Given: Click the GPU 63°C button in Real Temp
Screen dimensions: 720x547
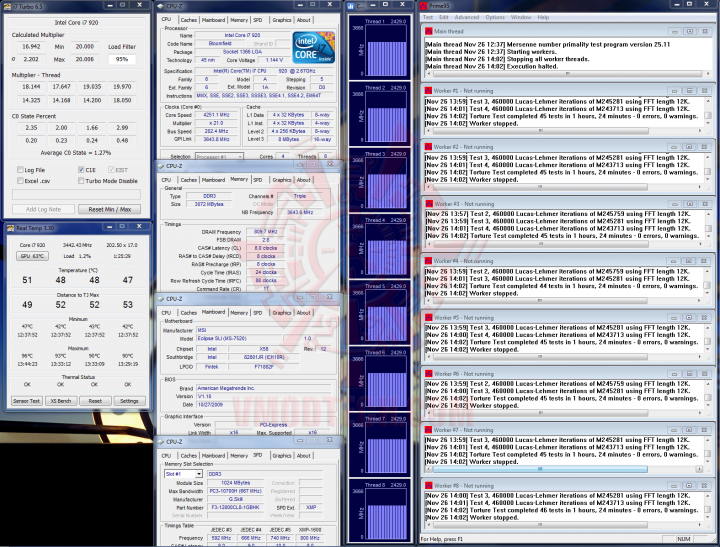Looking at the screenshot, I should tap(32, 256).
